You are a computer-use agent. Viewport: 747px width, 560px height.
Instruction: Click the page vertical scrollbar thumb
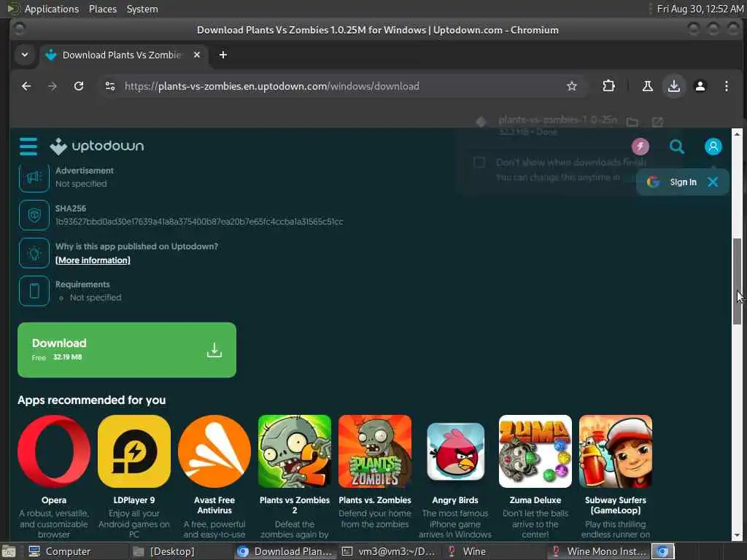click(737, 281)
